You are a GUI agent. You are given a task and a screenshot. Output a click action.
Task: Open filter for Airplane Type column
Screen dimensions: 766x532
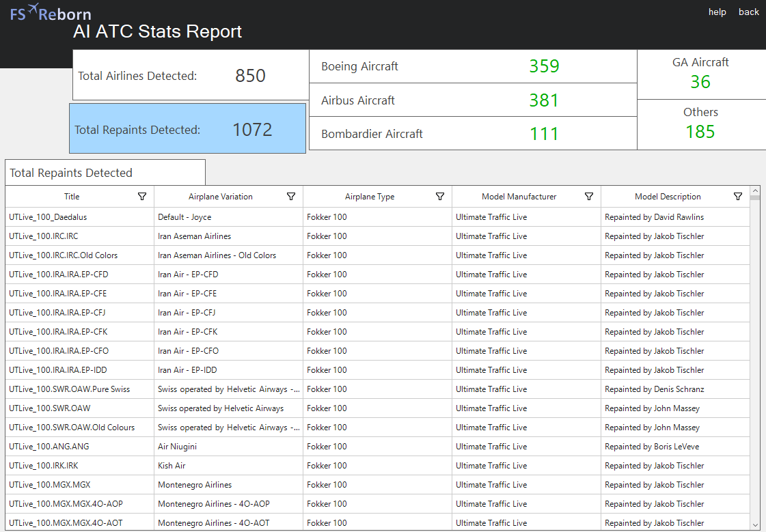440,197
